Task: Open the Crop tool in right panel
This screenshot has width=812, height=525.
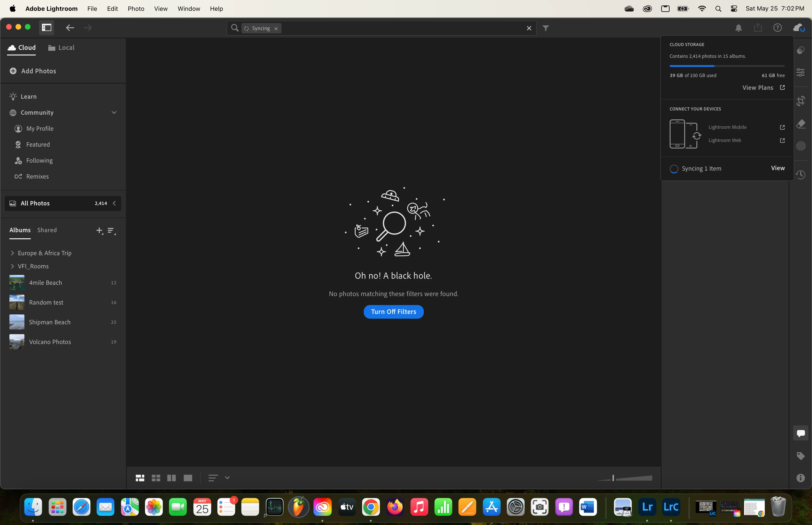Action: tap(801, 101)
